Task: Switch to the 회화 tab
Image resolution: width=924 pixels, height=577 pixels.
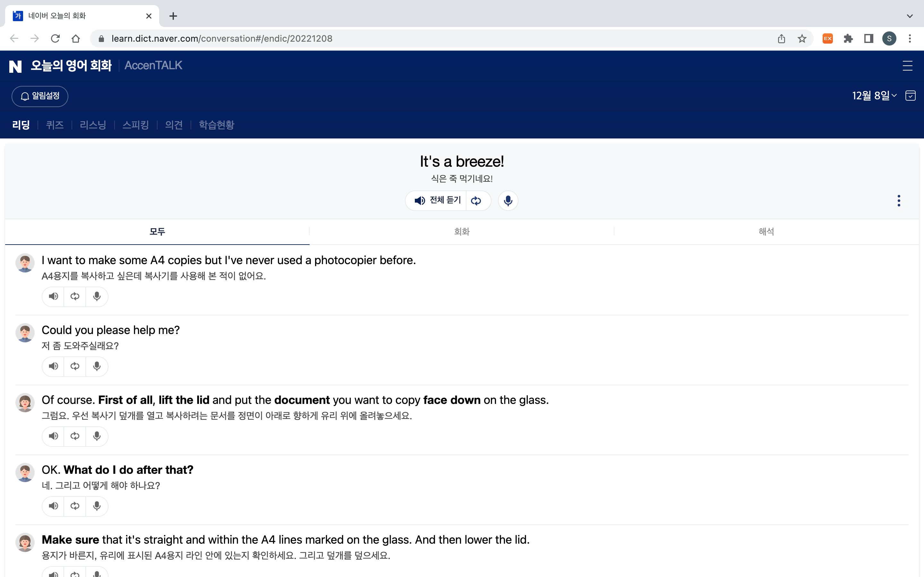Action: coord(462,232)
